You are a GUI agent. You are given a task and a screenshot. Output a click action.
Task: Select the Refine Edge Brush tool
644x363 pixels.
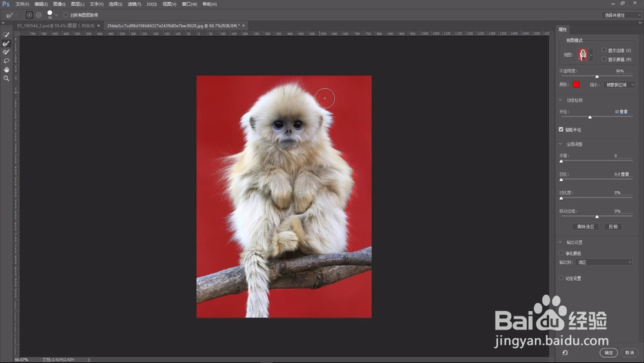coord(6,44)
